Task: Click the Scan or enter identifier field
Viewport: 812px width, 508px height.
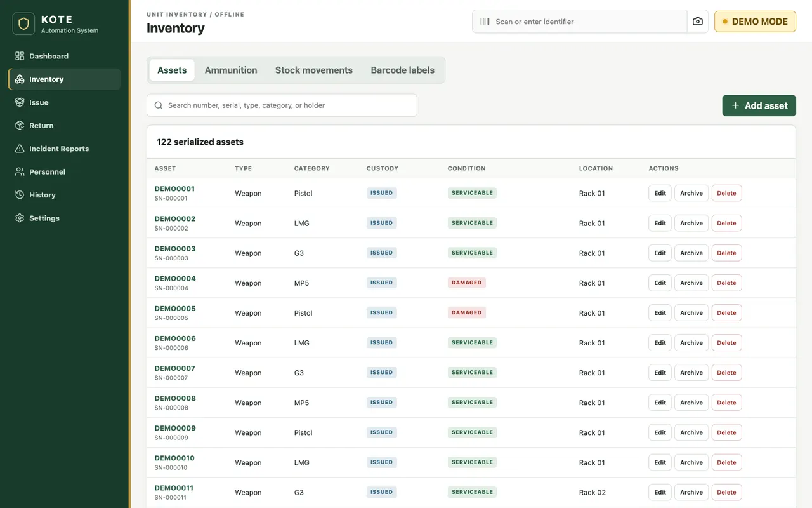Action: click(580, 22)
